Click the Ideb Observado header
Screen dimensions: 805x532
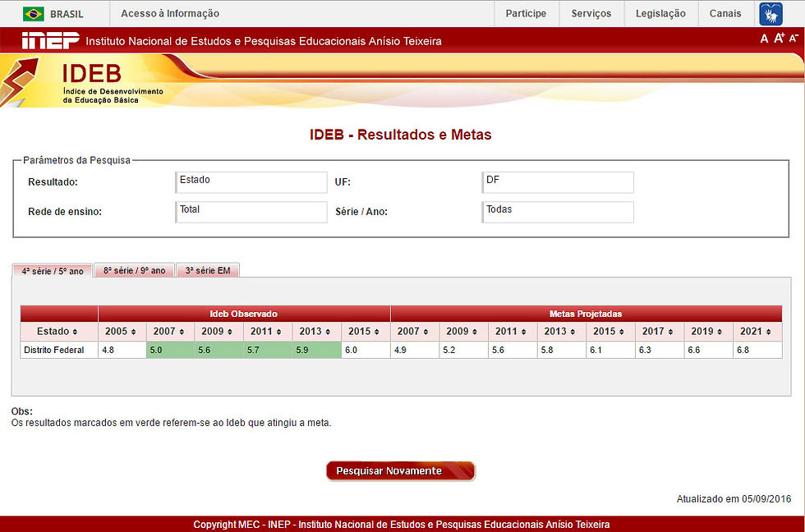coord(244,314)
